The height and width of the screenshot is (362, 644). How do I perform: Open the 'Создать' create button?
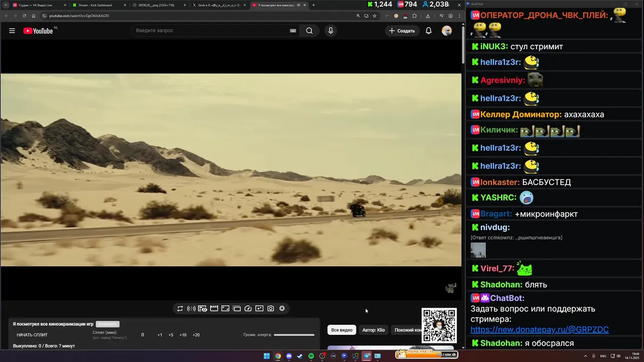(402, 31)
